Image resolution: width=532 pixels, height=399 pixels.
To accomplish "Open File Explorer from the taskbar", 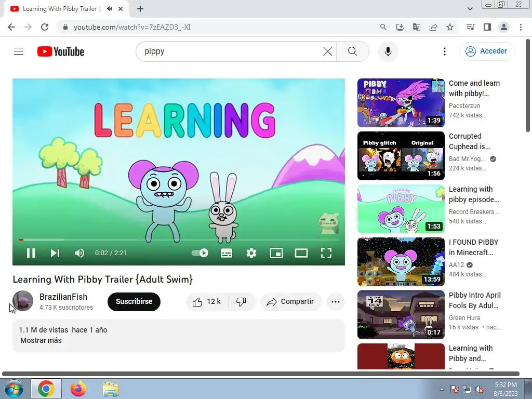I will 111,389.
